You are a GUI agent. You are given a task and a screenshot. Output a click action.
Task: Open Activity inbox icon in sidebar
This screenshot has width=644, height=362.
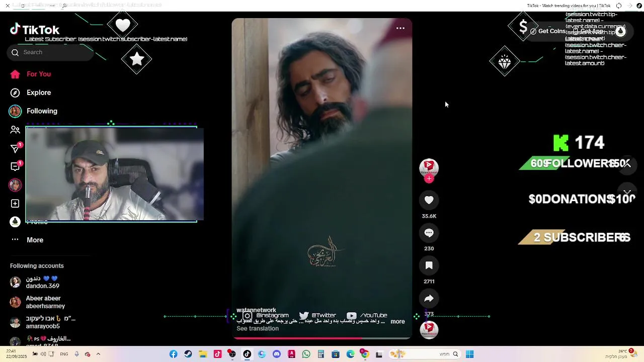click(15, 166)
